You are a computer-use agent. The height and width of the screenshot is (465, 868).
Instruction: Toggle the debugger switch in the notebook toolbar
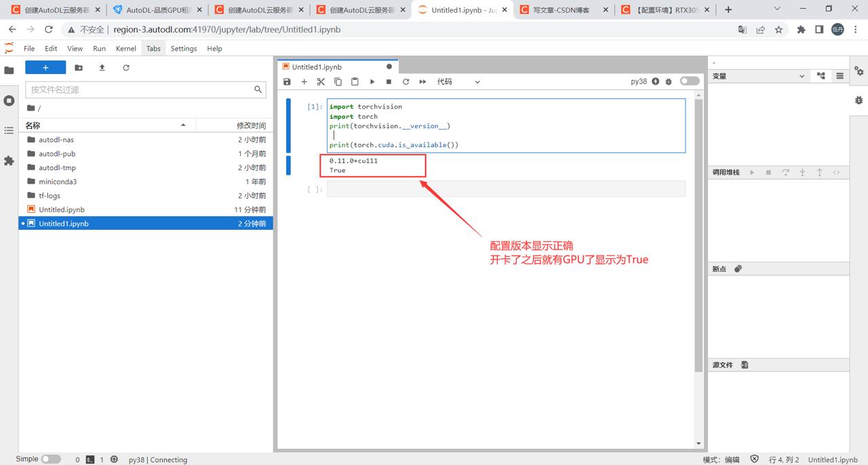[690, 81]
